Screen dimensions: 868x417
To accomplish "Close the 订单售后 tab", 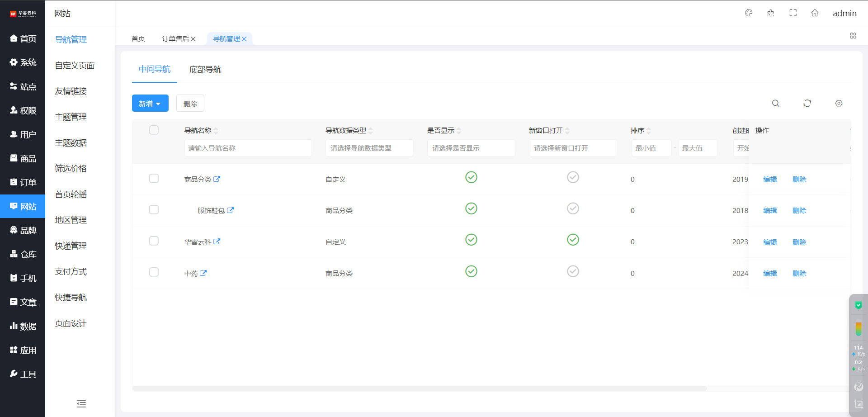I will (193, 39).
